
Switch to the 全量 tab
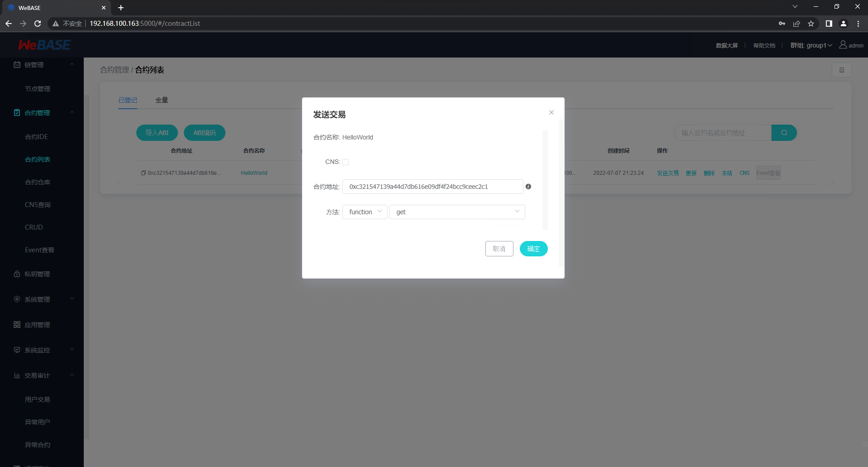point(162,100)
